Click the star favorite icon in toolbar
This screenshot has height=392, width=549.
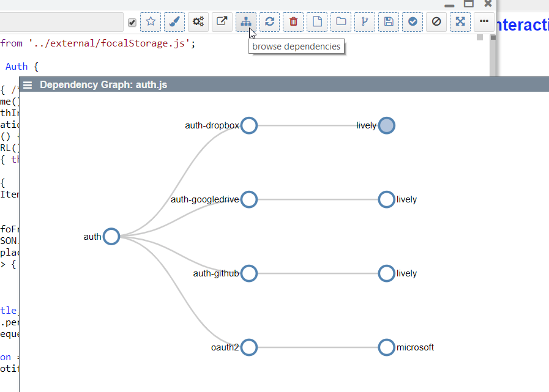tap(151, 22)
